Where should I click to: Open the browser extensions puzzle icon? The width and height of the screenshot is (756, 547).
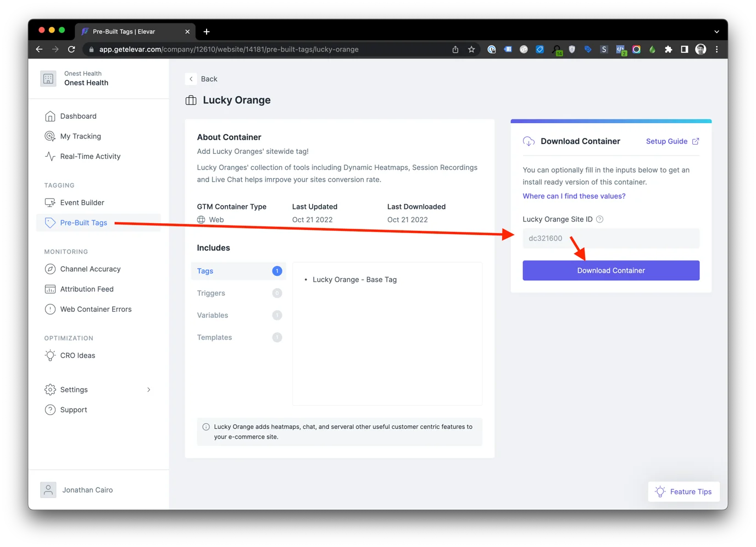click(x=668, y=49)
